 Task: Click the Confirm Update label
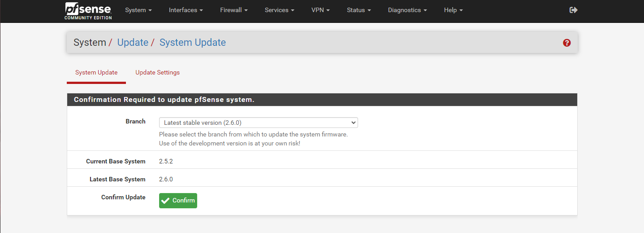[x=123, y=197]
